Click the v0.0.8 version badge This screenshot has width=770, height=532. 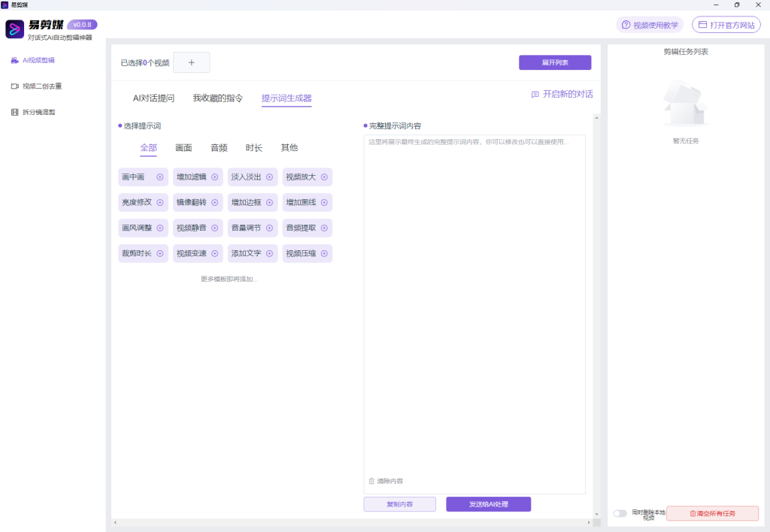[82, 25]
